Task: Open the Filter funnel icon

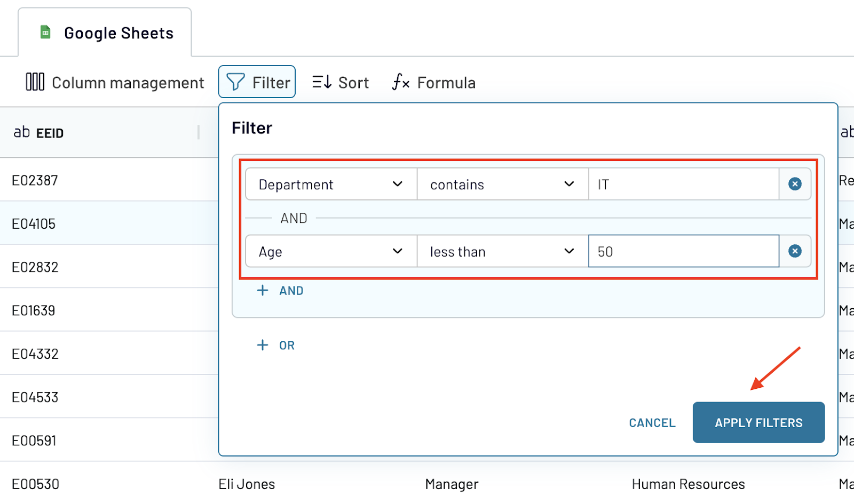Action: 236,82
